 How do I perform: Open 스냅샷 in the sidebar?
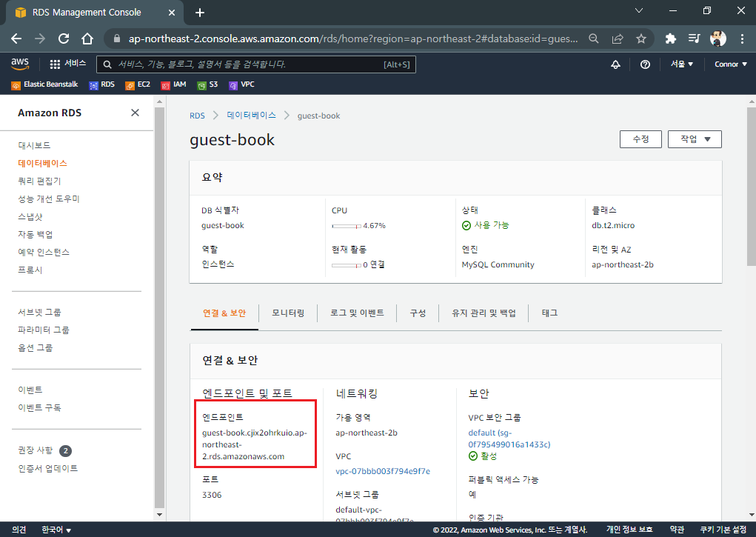pyautogui.click(x=30, y=216)
